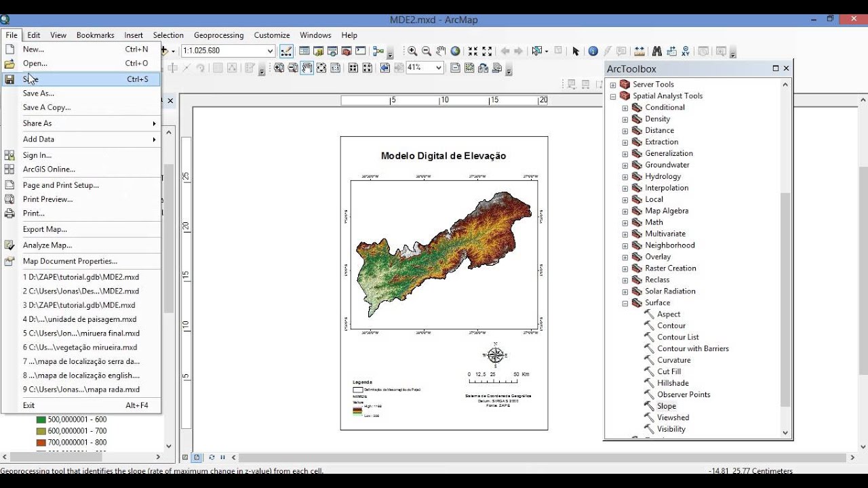The width and height of the screenshot is (868, 488).
Task: Open the Catalog window icon
Action: click(318, 51)
